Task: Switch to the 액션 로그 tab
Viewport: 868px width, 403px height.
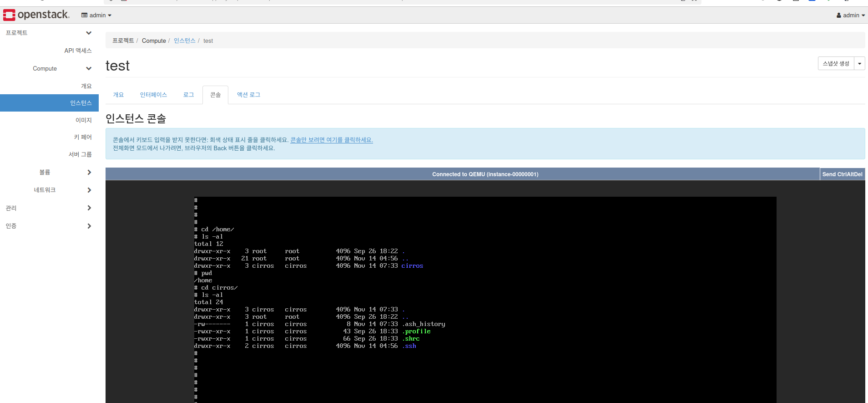Action: click(248, 95)
